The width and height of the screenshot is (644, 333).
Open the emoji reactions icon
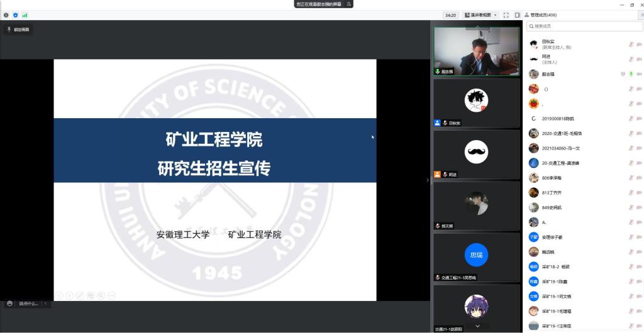coord(9,303)
